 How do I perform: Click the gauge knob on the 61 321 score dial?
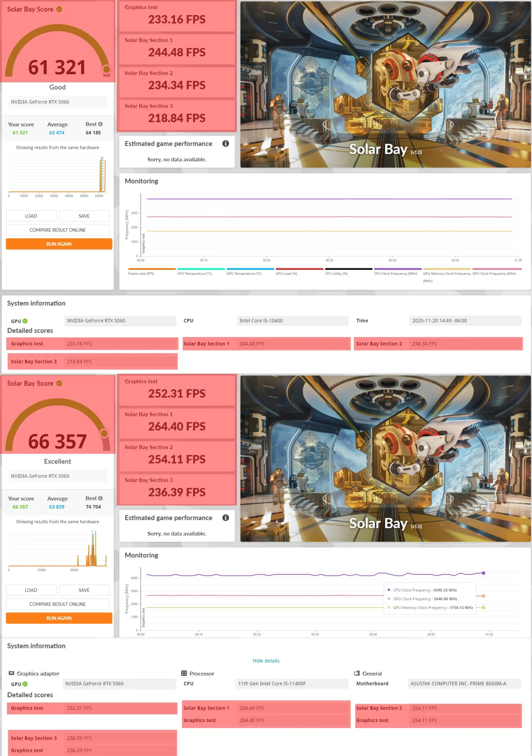pyautogui.click(x=106, y=69)
